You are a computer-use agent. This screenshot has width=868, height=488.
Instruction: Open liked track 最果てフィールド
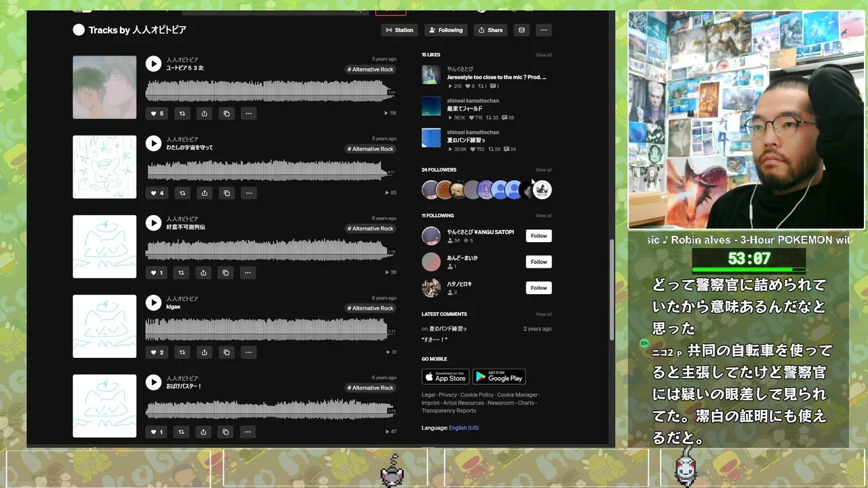click(465, 108)
